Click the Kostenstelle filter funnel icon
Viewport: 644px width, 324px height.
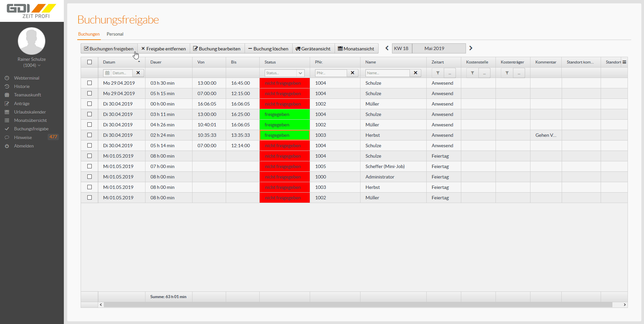(472, 73)
